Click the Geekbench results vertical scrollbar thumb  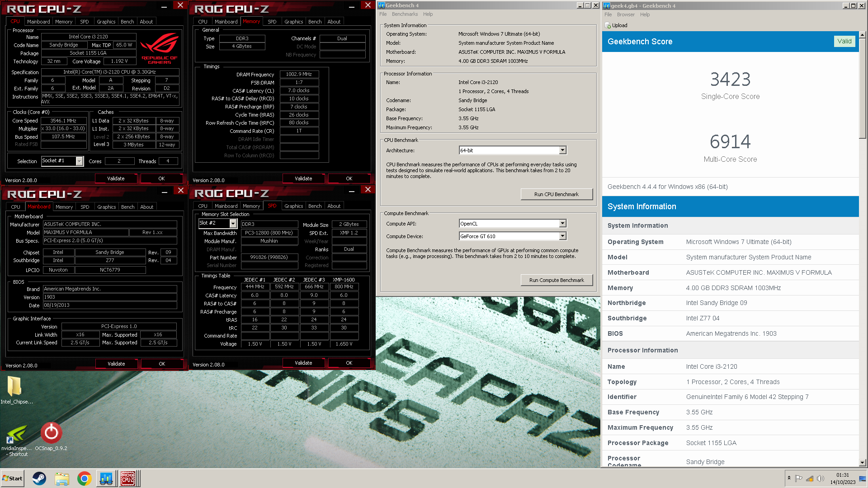pos(862,88)
